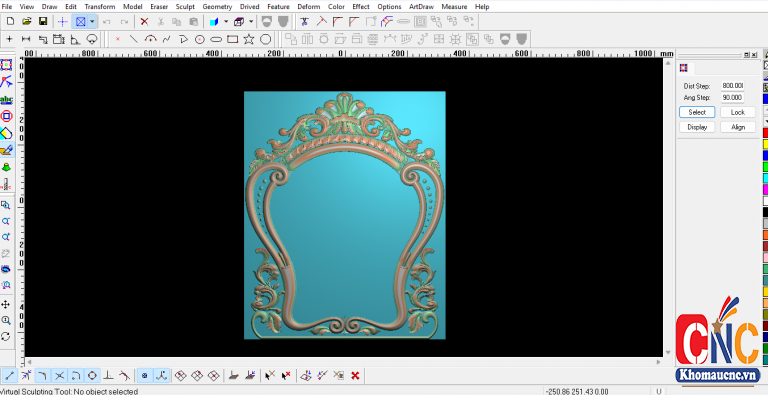Image resolution: width=768 pixels, height=395 pixels.
Task: Click the big red X icon in bottom toolbar
Action: (x=356, y=376)
